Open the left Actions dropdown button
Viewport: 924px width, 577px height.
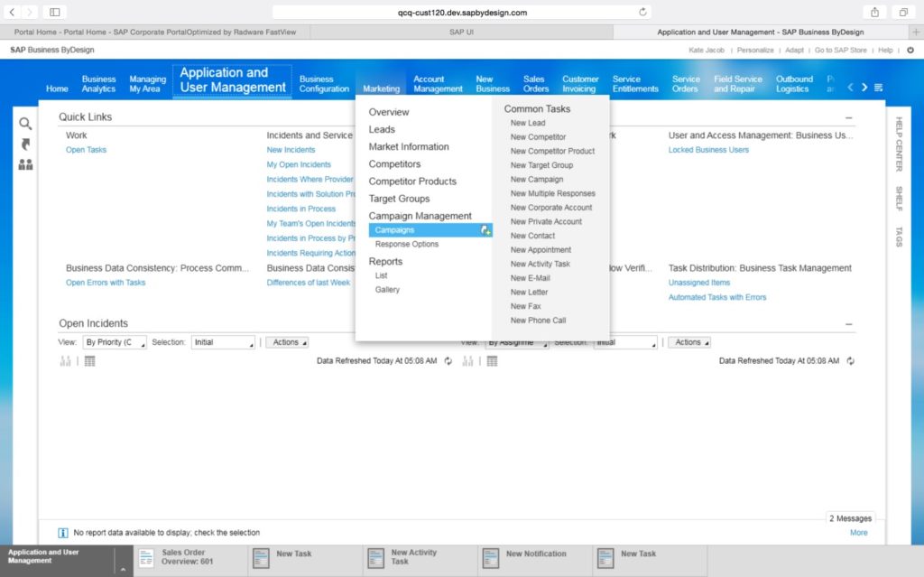tap(287, 342)
